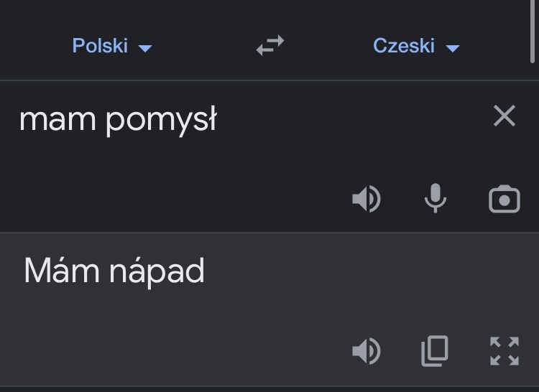Click the arrow beside Czeski
539x392 pixels.
point(453,48)
